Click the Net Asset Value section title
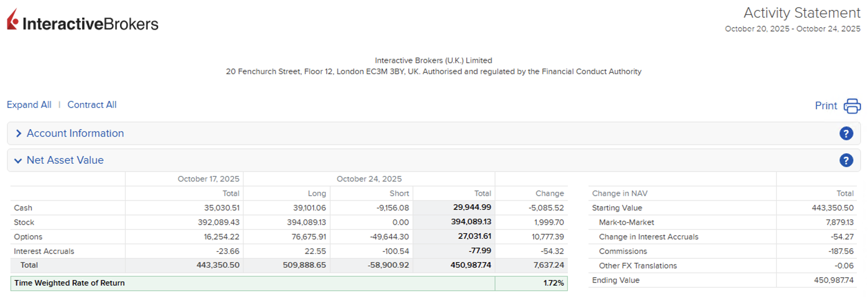 coord(65,160)
